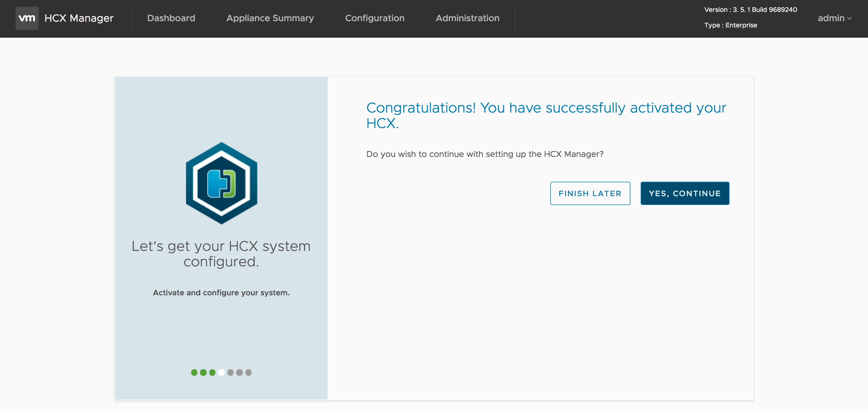
Task: Select the sixth gray progress dot
Action: pos(239,372)
